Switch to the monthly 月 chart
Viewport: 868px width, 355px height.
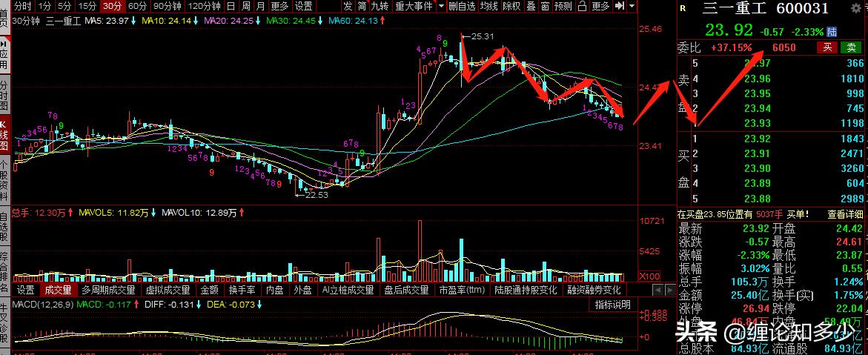(x=260, y=7)
